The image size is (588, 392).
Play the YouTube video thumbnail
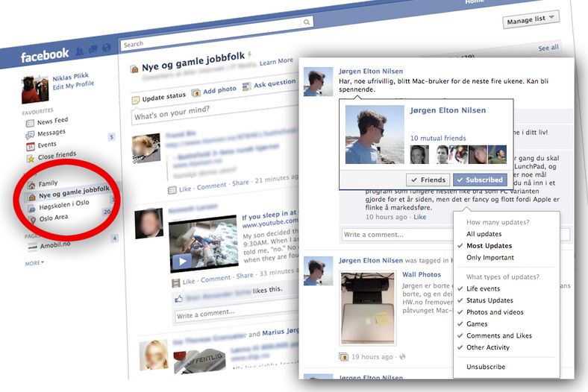click(x=182, y=261)
